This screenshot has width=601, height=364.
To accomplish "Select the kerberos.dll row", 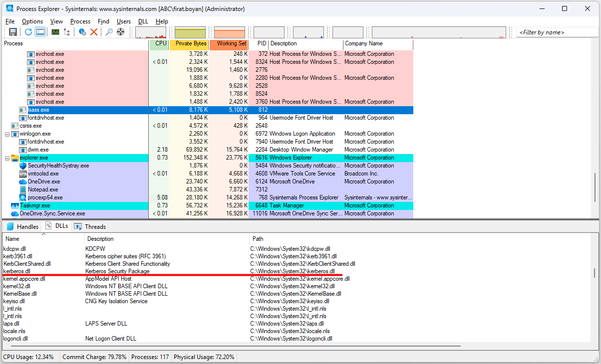I will click(x=297, y=271).
